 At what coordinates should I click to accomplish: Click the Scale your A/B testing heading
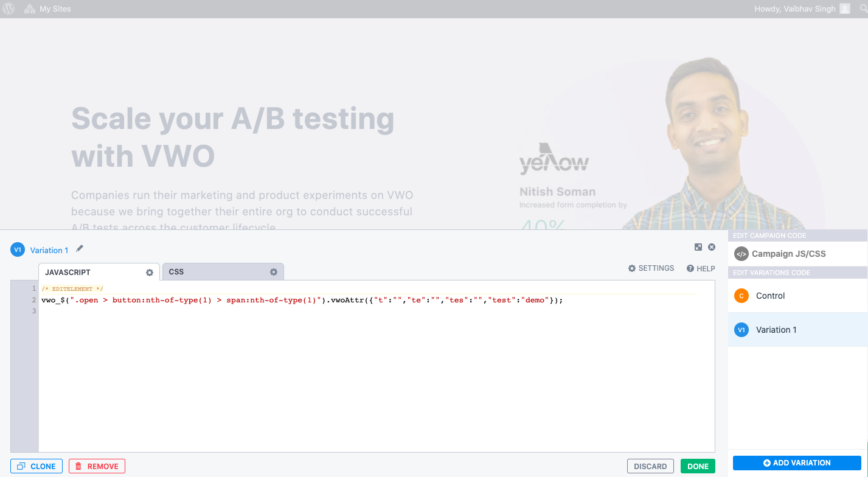233,138
